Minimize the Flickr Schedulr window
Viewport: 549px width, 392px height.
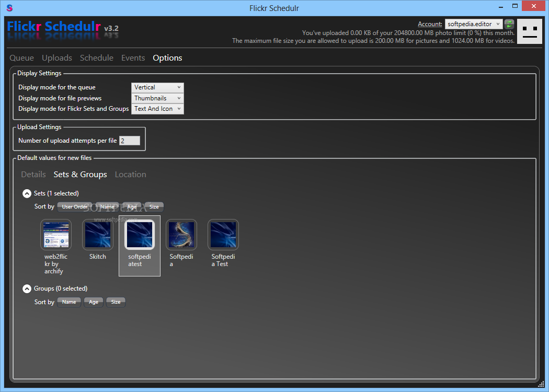(x=501, y=6)
